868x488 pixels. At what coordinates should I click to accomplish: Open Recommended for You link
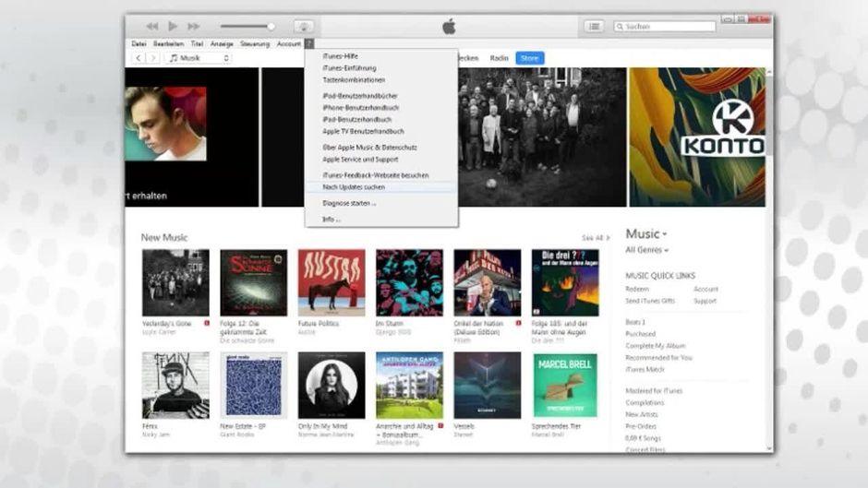click(x=658, y=357)
